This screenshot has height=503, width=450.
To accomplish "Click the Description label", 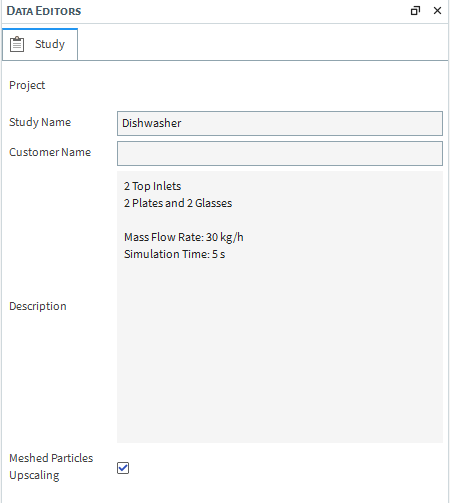I will (x=38, y=306).
